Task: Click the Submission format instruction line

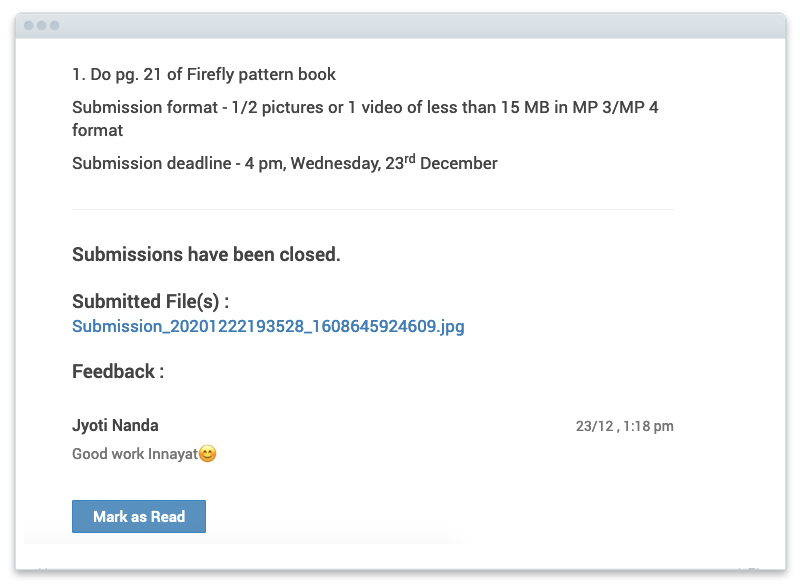Action: click(365, 118)
